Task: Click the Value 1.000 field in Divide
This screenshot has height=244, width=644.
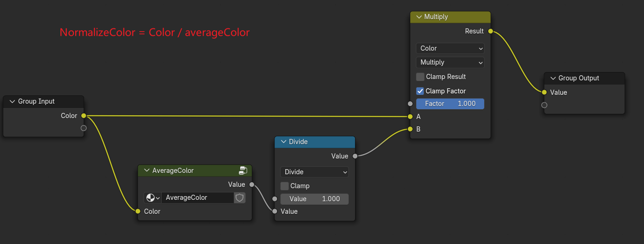Action: click(314, 199)
